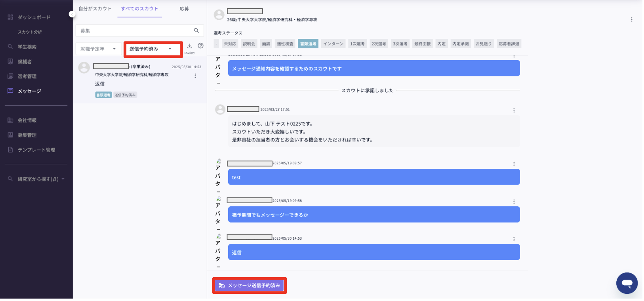Click 書類選考 tag on conversation list item
This screenshot has width=644, height=301.
103,95
